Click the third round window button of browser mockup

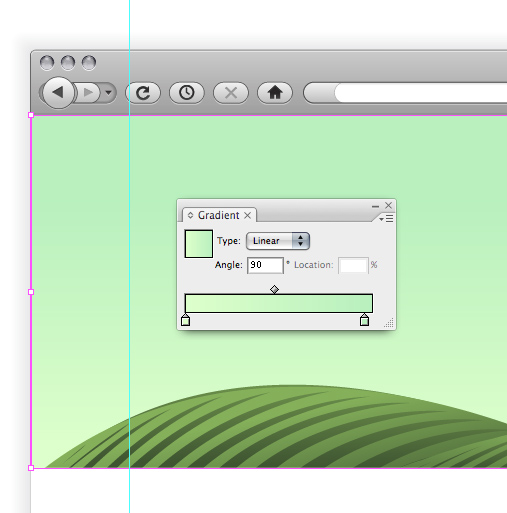pos(89,63)
